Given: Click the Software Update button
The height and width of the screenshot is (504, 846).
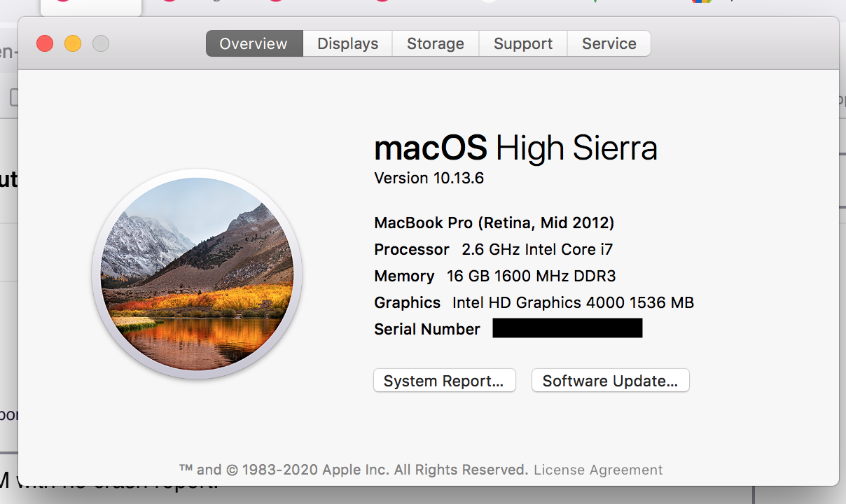Looking at the screenshot, I should [x=610, y=381].
